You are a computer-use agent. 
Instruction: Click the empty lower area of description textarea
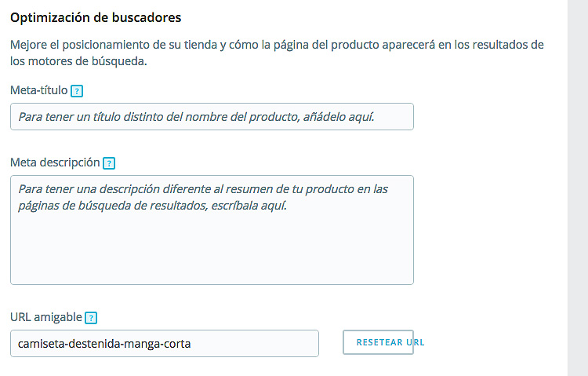click(212, 250)
